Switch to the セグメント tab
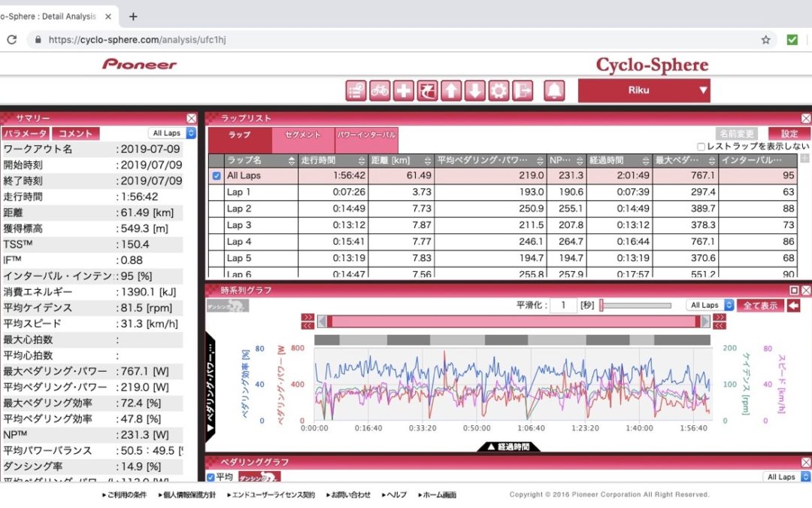 point(303,135)
